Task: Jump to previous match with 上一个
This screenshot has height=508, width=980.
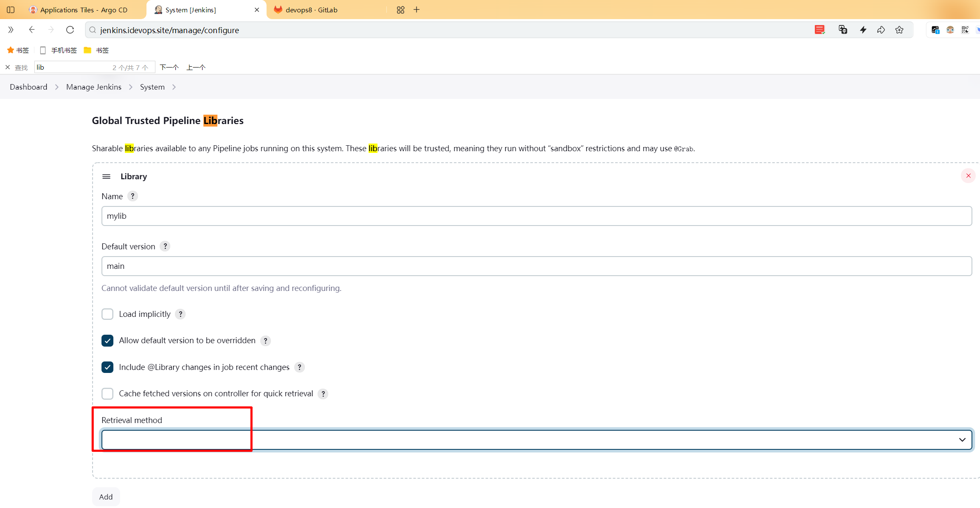Action: click(x=196, y=67)
